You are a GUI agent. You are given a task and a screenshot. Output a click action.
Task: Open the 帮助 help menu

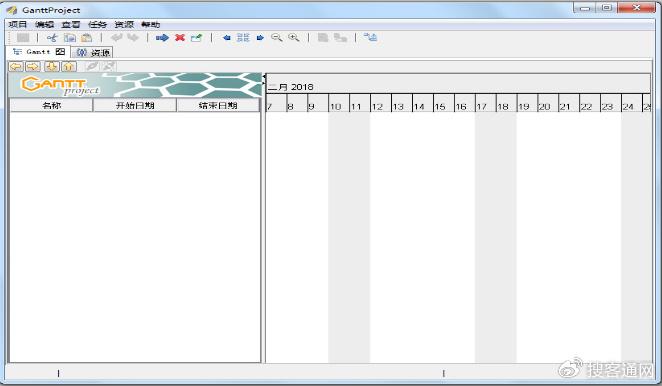(x=151, y=24)
